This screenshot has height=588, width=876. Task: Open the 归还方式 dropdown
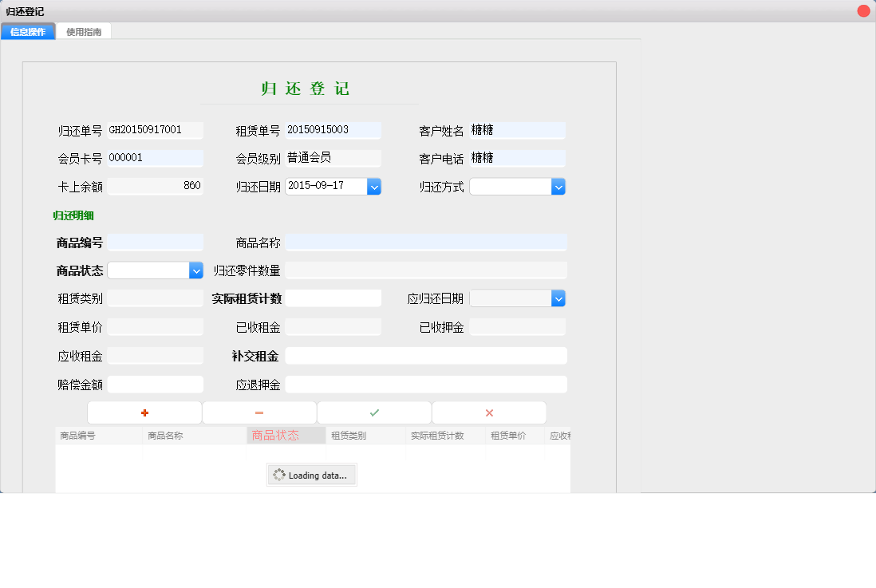pos(557,186)
